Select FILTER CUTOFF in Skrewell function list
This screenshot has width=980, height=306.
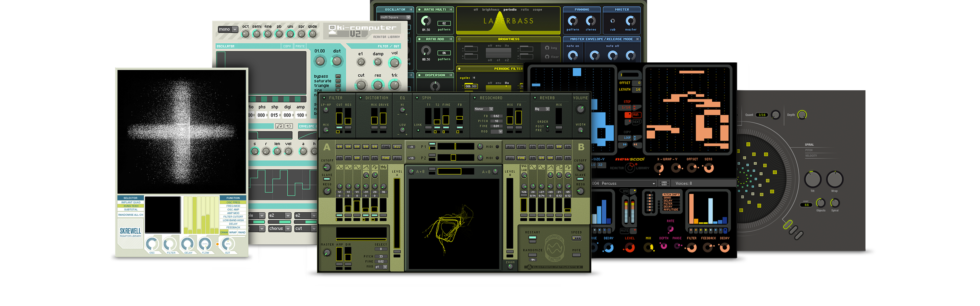(x=233, y=217)
